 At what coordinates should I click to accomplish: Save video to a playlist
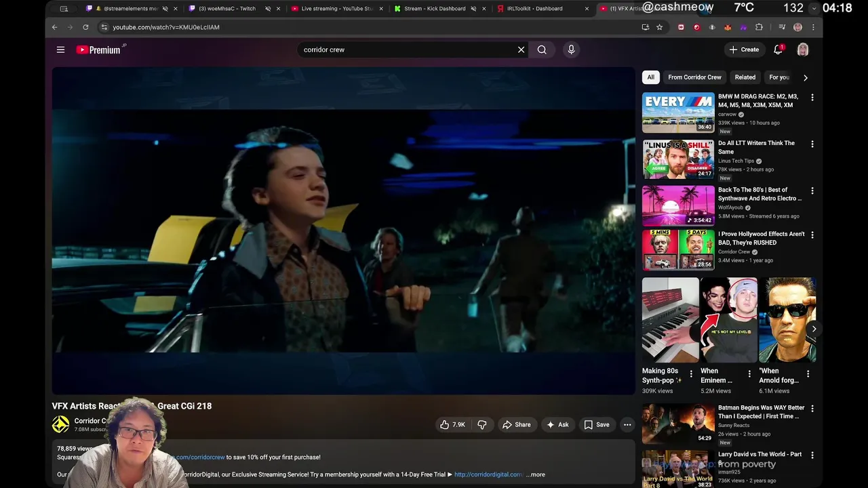click(597, 424)
